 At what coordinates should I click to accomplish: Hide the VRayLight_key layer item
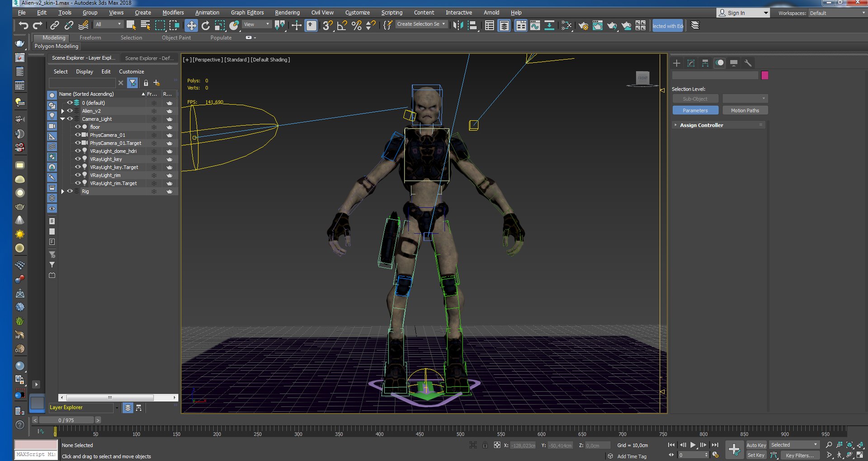pos(78,159)
